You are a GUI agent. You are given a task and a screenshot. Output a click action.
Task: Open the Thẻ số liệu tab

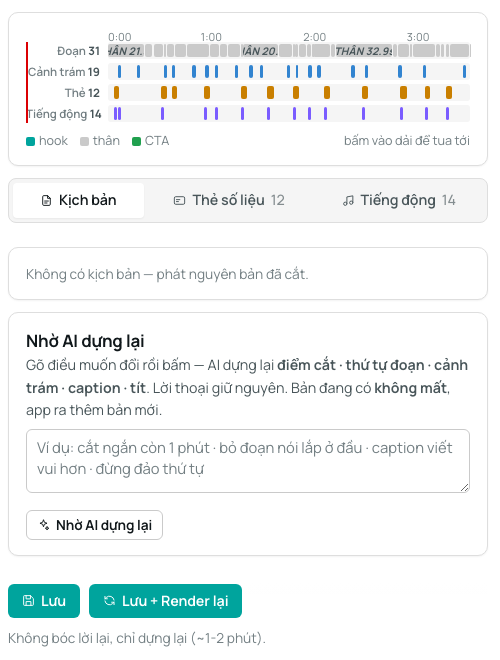(229, 200)
